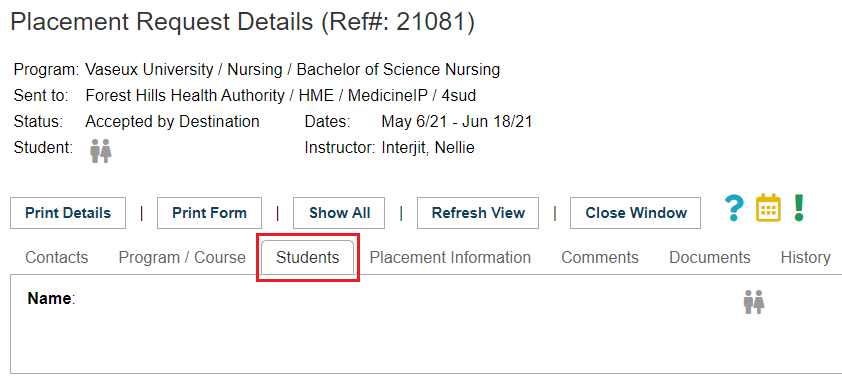
Task: Click the green exclamation mark icon
Action: click(x=799, y=208)
